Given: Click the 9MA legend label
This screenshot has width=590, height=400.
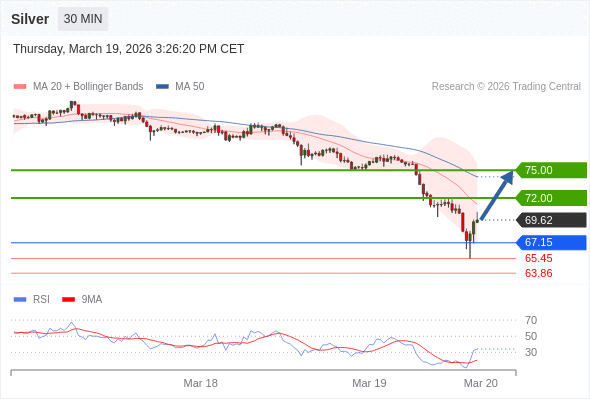Looking at the screenshot, I should pos(92,300).
